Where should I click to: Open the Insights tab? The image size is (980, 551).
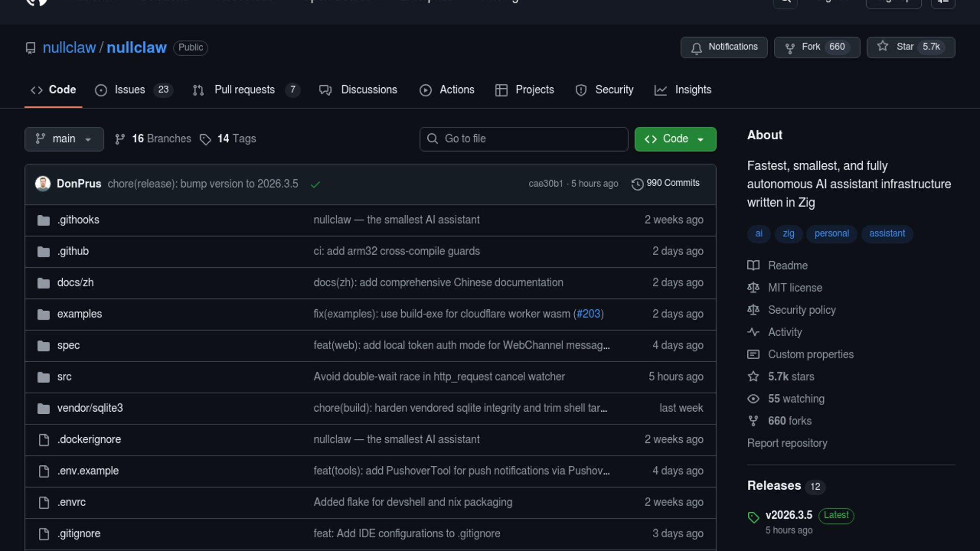point(693,90)
